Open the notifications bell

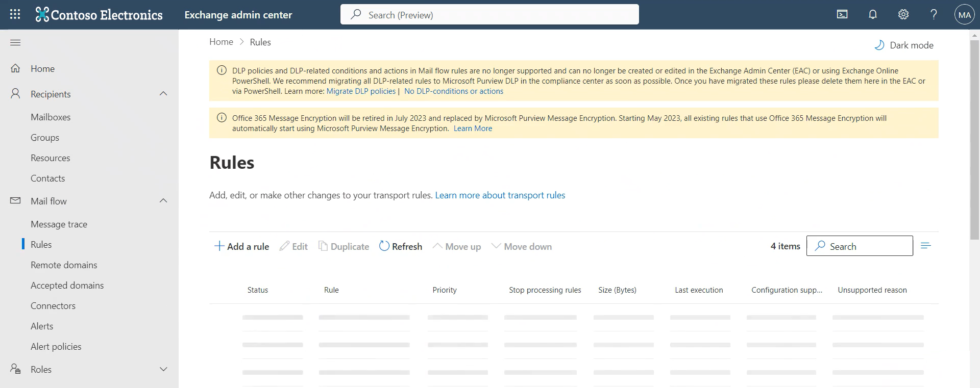pos(873,14)
